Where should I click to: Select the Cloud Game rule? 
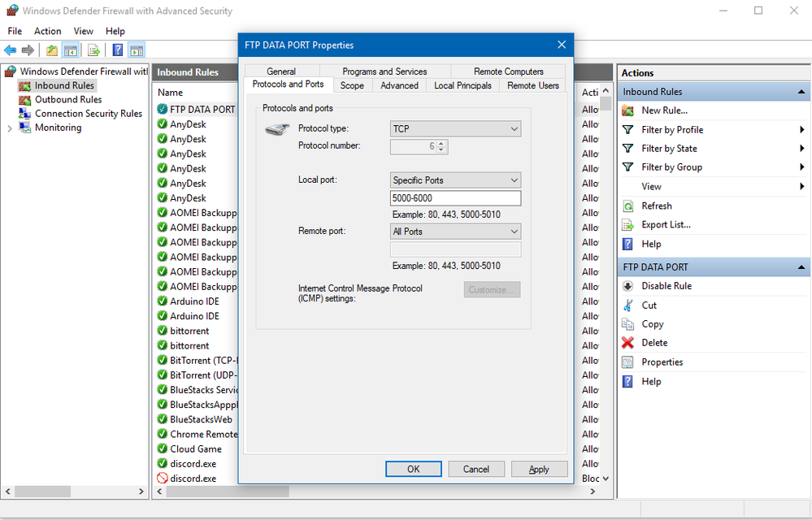pyautogui.click(x=197, y=449)
